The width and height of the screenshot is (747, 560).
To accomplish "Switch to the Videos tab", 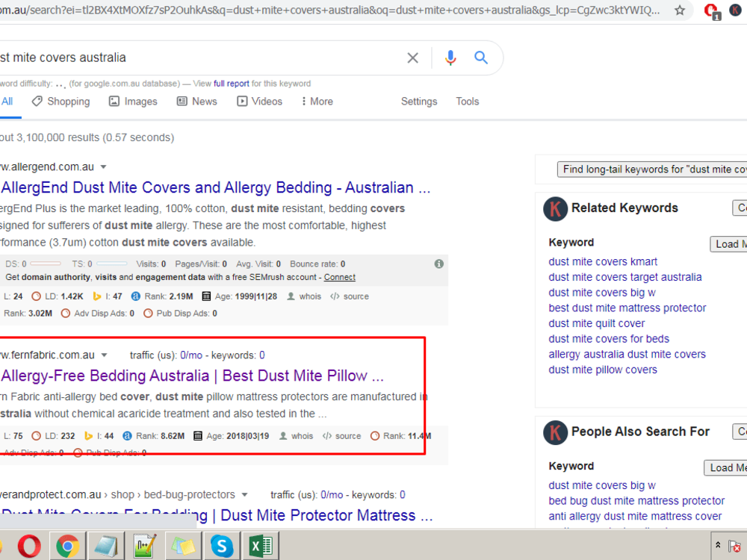I will point(260,102).
